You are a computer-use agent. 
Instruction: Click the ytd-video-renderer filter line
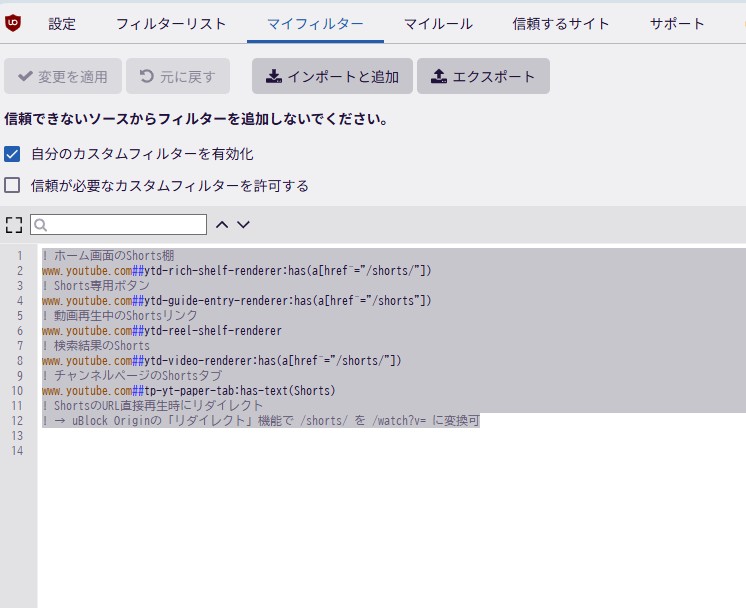pos(222,361)
